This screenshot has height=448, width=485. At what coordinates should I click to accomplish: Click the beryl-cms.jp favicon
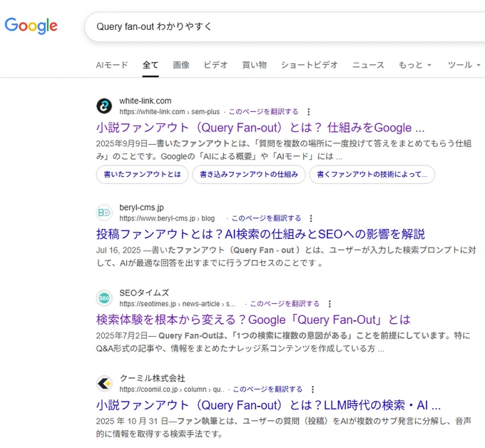[104, 213]
